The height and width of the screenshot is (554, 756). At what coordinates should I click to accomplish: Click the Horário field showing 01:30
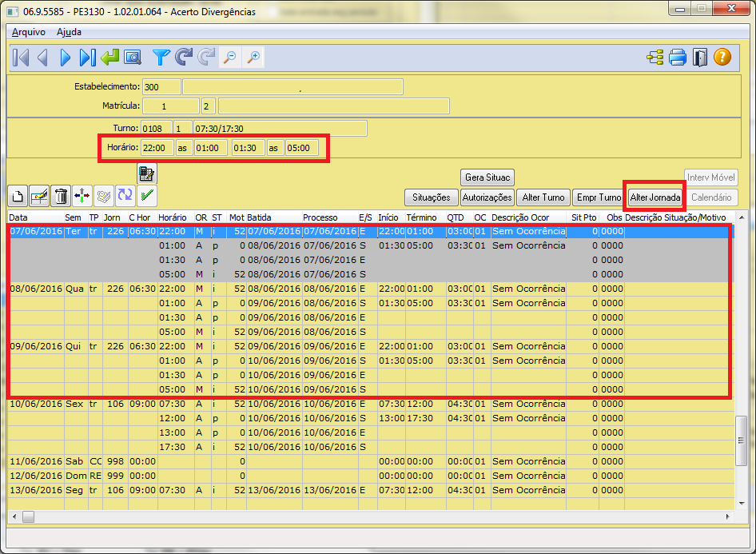pyautogui.click(x=249, y=148)
